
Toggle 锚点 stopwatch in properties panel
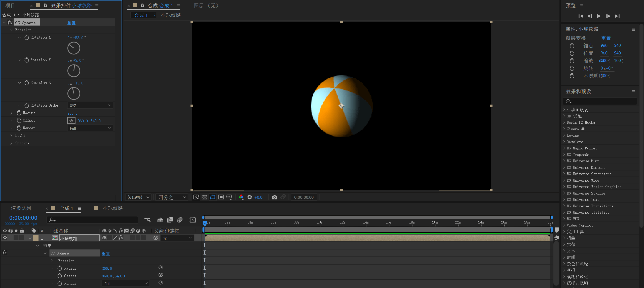pos(572,46)
